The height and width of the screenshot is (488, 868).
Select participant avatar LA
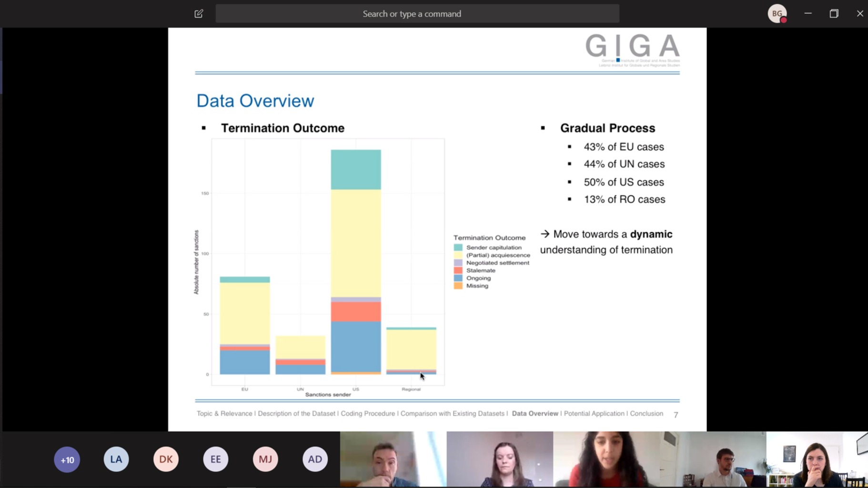[x=116, y=459]
